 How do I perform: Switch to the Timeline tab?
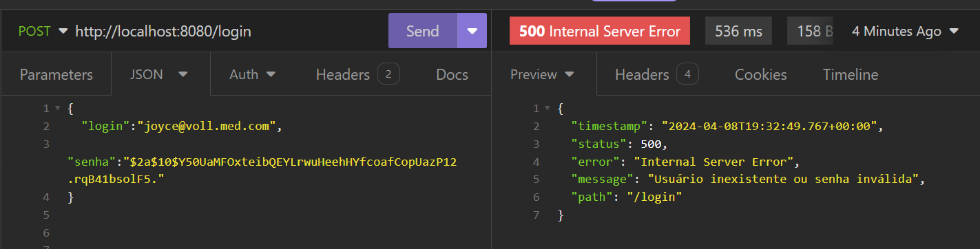[x=851, y=74]
